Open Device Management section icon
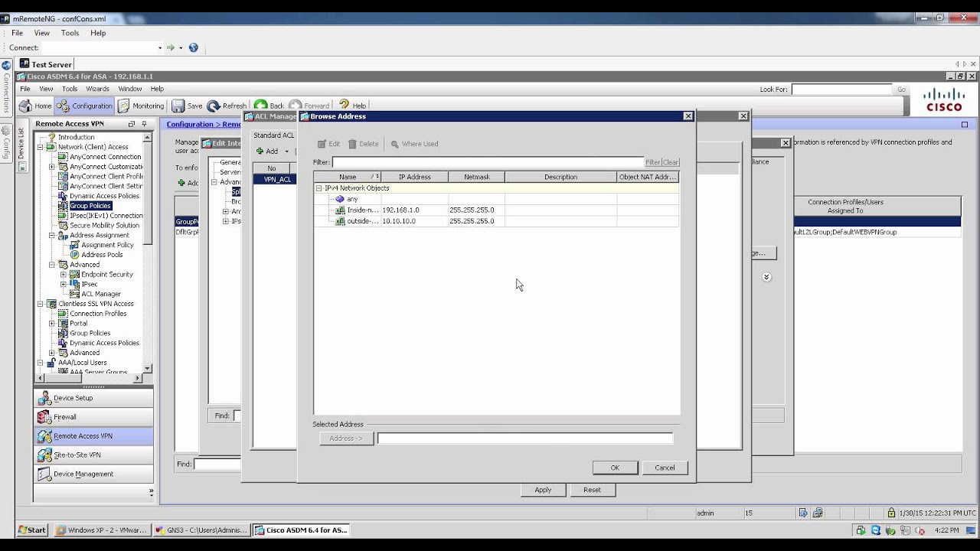This screenshot has width=980, height=551. pos(44,474)
